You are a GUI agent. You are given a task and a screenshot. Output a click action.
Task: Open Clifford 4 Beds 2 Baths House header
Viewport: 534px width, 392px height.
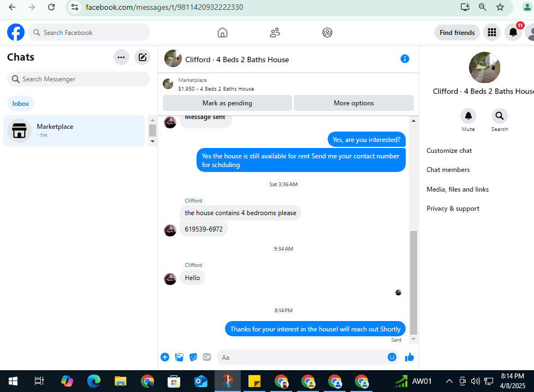[236, 60]
